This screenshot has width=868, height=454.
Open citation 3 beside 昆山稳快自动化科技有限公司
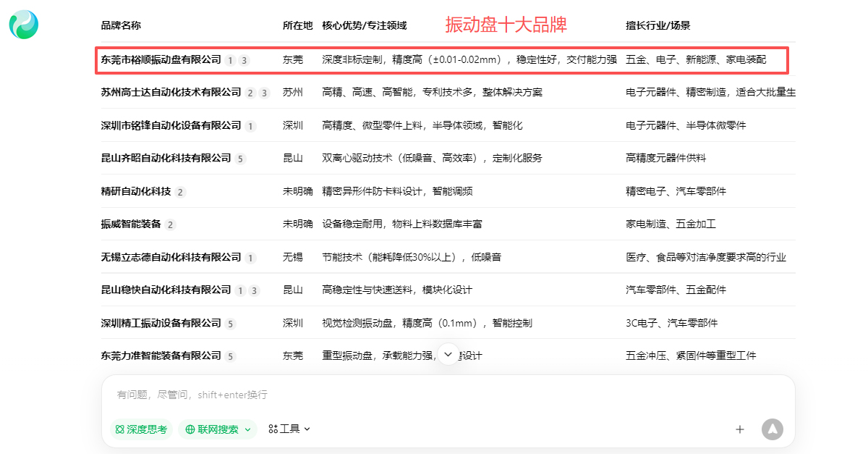coord(254,290)
